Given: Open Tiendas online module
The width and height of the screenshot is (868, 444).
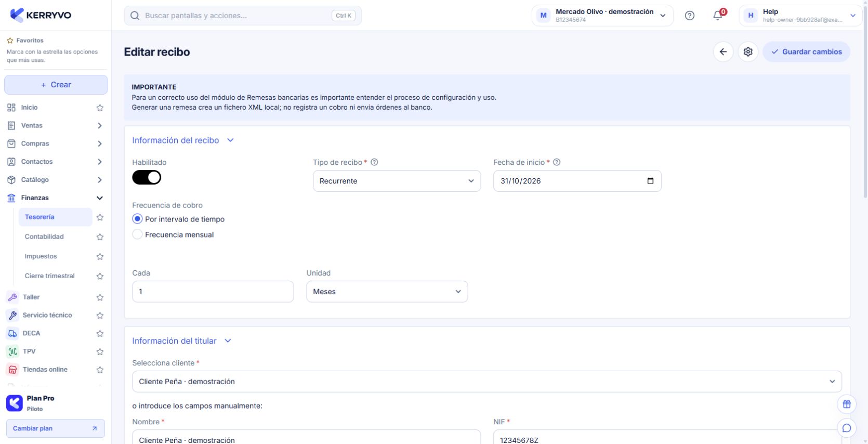Looking at the screenshot, I should [45, 370].
